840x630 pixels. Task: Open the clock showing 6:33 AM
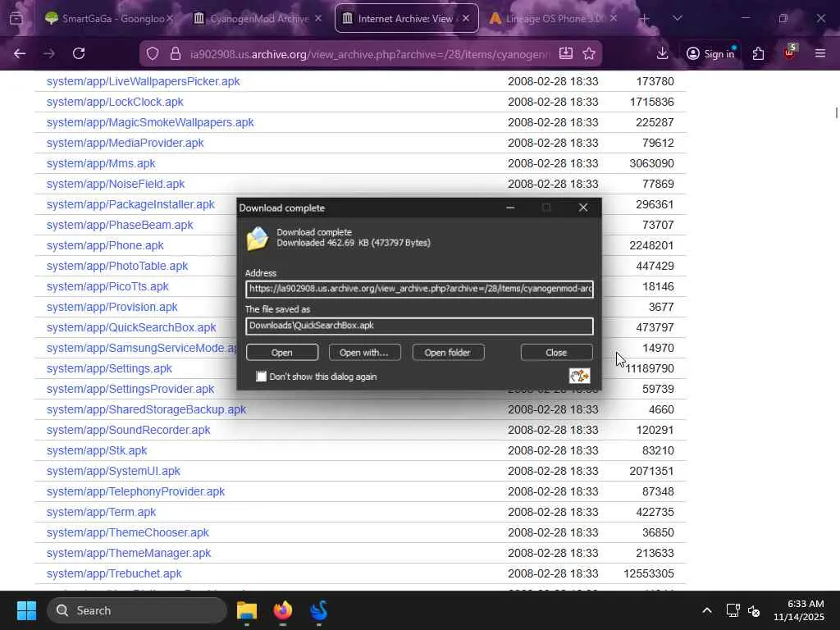click(799, 610)
